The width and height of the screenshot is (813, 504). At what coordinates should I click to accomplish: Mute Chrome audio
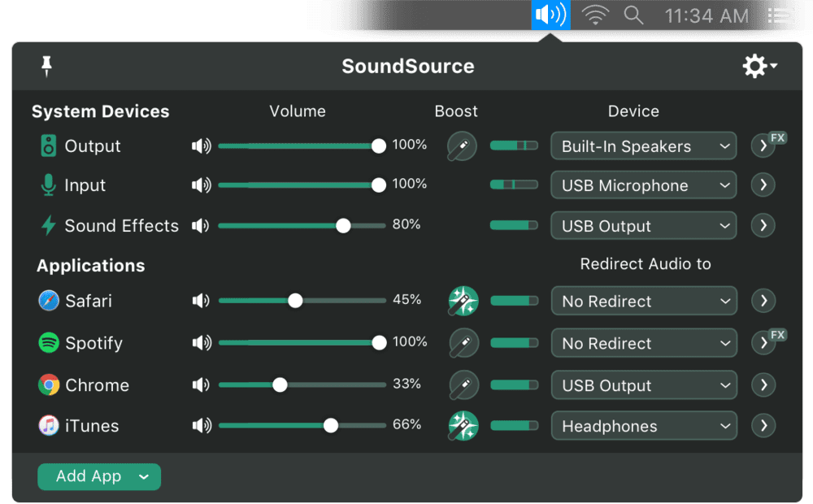(201, 385)
